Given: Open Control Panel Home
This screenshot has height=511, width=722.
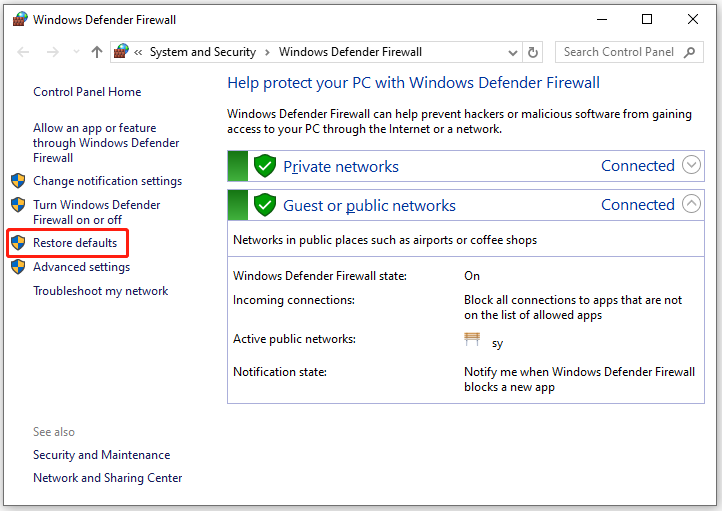Looking at the screenshot, I should (x=87, y=92).
